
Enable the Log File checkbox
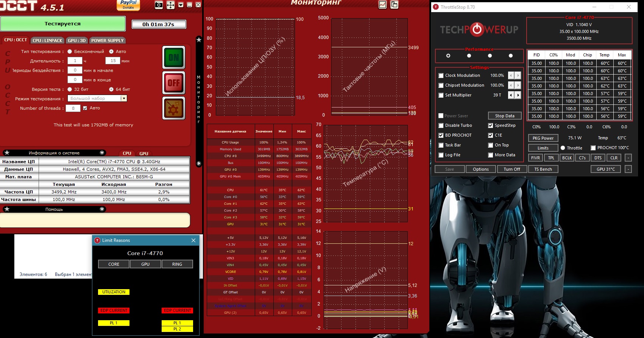pos(441,155)
